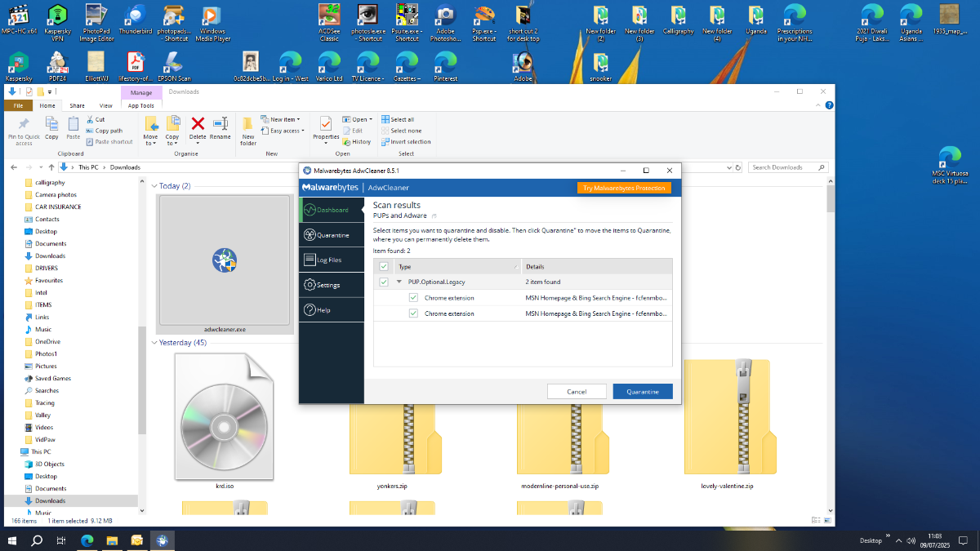Open the recent locations dropdown near Back arrow
Screen dimensions: 980x551
pyautogui.click(x=42, y=167)
